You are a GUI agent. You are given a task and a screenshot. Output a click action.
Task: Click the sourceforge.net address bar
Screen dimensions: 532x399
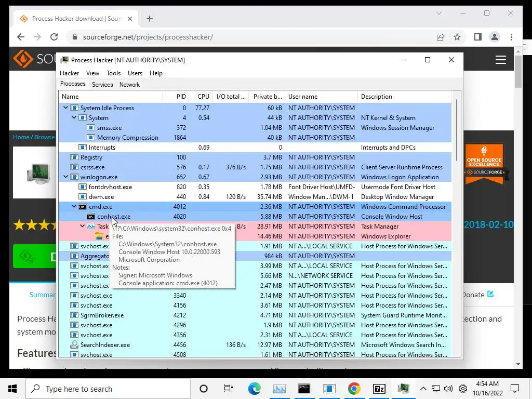[x=251, y=37]
